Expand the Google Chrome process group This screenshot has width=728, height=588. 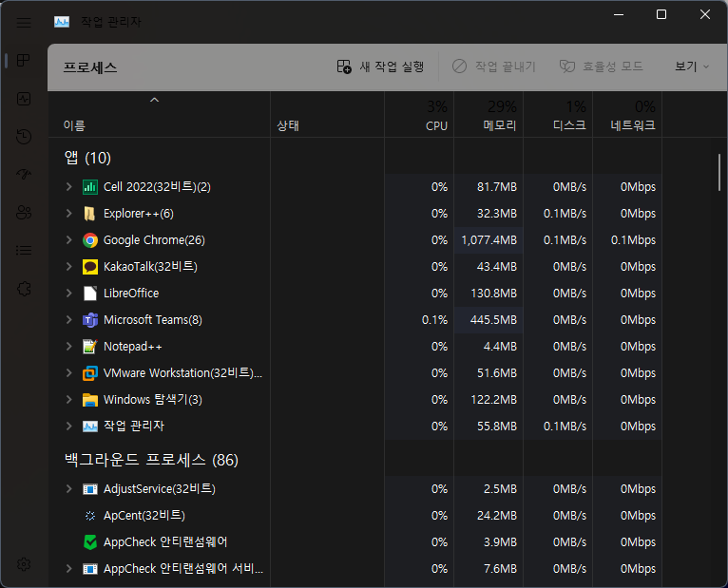tap(68, 240)
